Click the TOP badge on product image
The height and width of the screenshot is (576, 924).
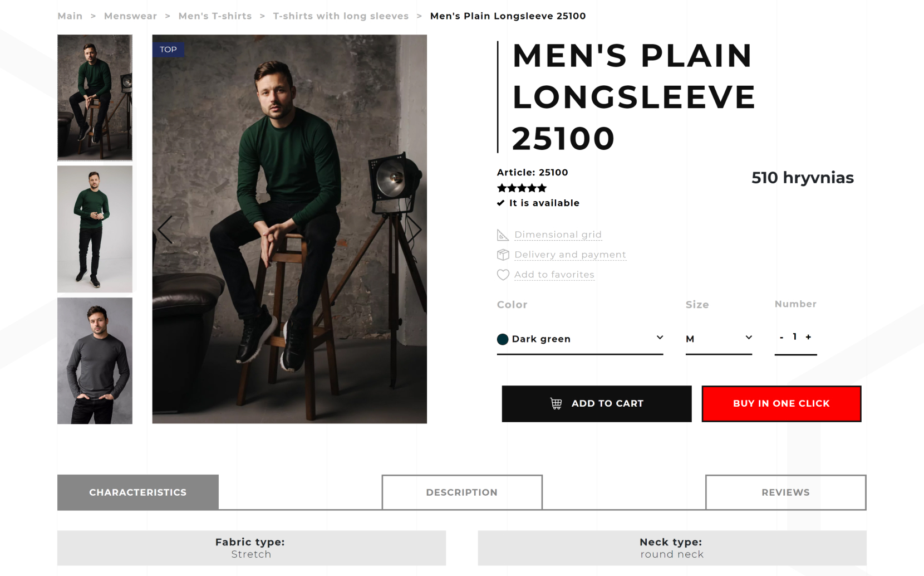coord(168,50)
